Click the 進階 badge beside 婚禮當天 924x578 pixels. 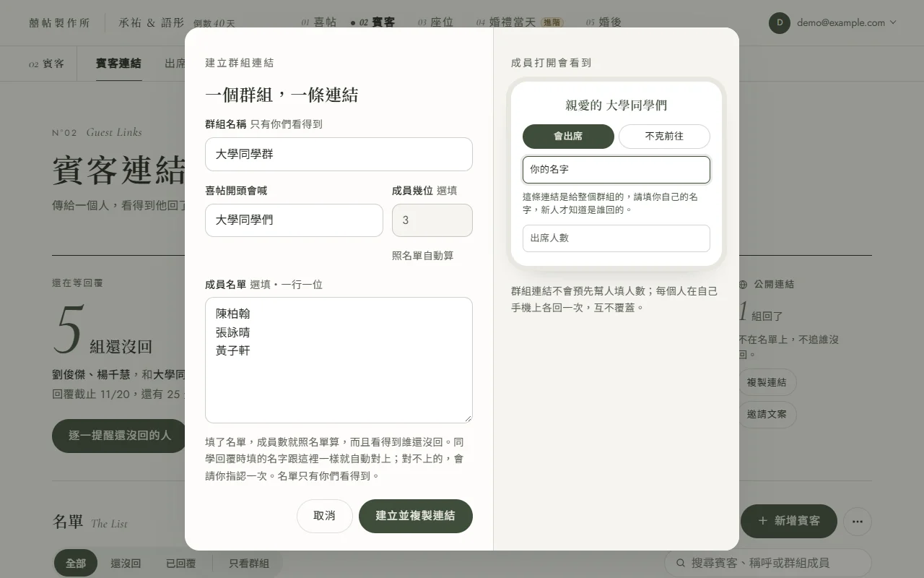click(552, 22)
